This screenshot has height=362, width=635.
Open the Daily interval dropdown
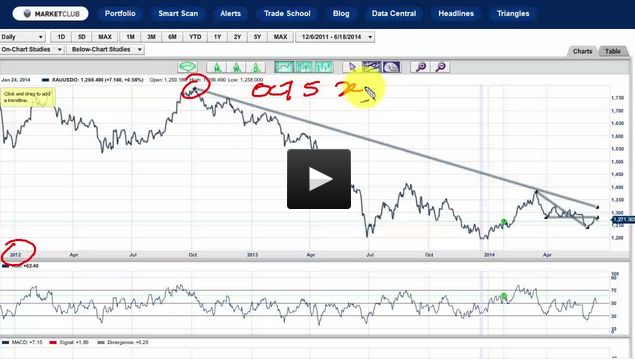pyautogui.click(x=22, y=37)
